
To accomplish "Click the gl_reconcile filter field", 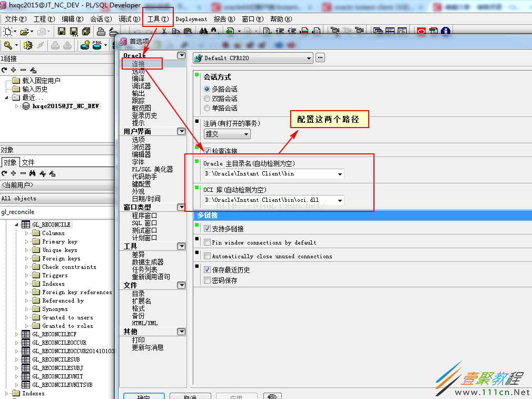I will pos(57,212).
